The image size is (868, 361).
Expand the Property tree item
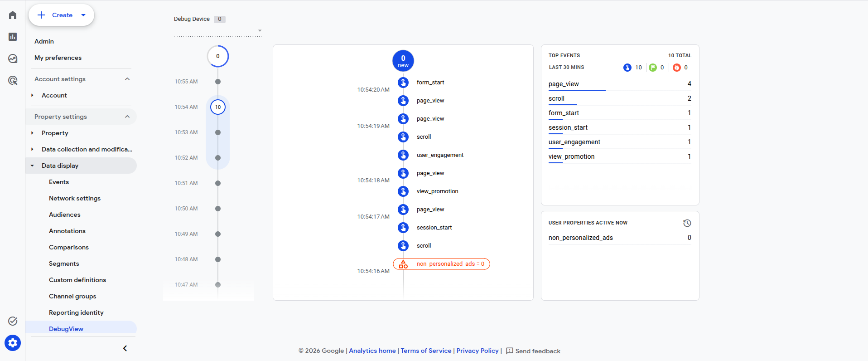point(32,133)
